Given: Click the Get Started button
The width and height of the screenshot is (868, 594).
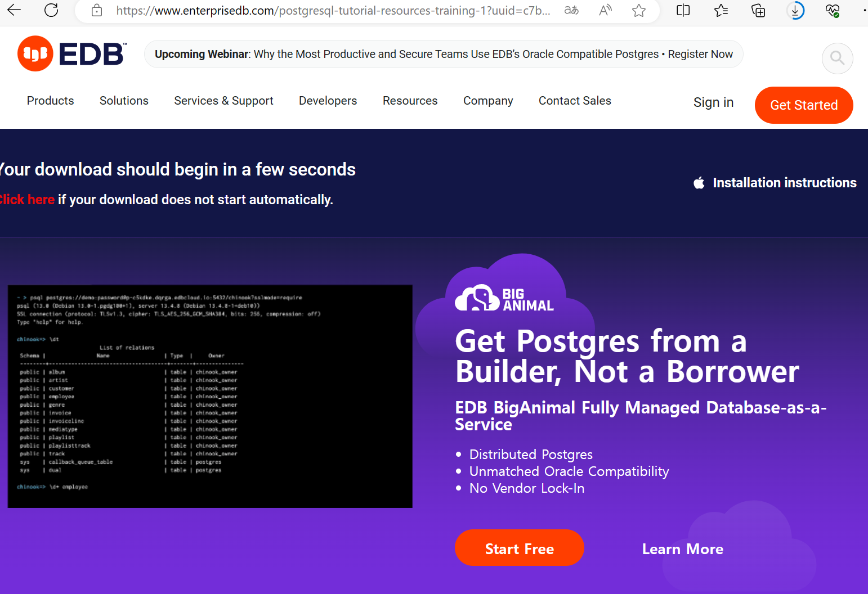Looking at the screenshot, I should pyautogui.click(x=804, y=105).
